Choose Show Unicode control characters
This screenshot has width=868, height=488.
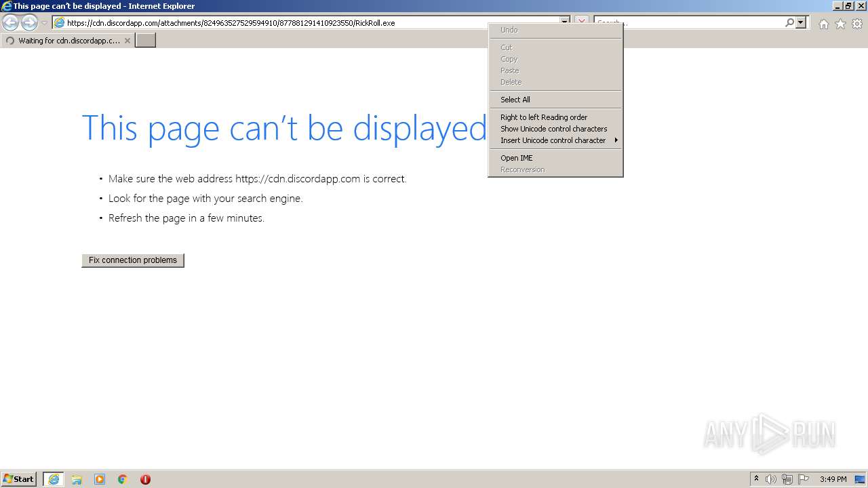click(x=555, y=129)
